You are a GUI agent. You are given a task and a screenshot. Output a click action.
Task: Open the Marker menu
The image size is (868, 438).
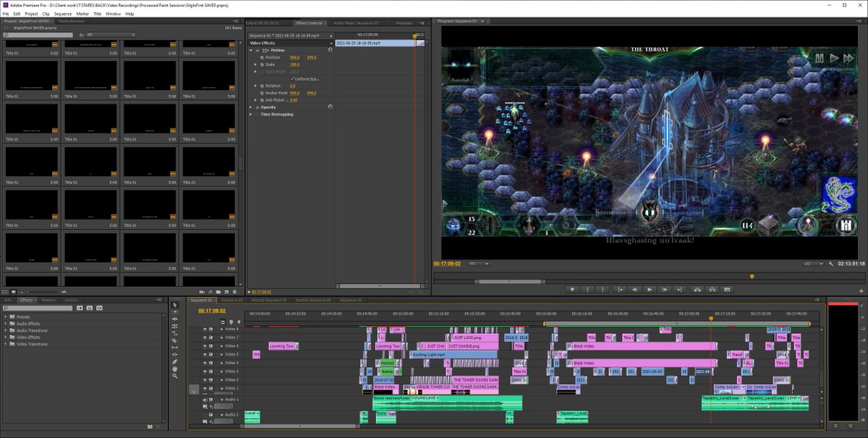pos(82,14)
